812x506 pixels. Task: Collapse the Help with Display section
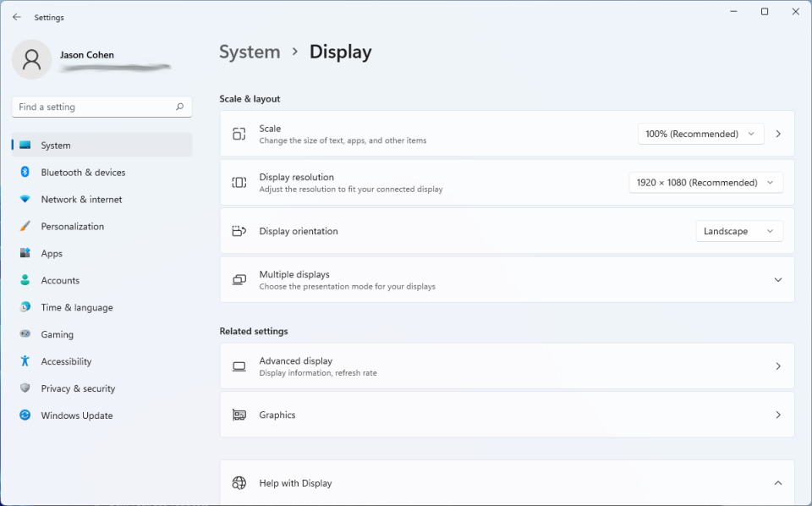pyautogui.click(x=777, y=483)
